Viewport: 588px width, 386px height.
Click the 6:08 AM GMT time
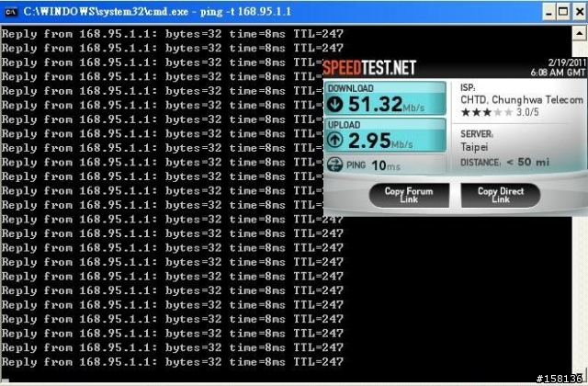(x=558, y=73)
